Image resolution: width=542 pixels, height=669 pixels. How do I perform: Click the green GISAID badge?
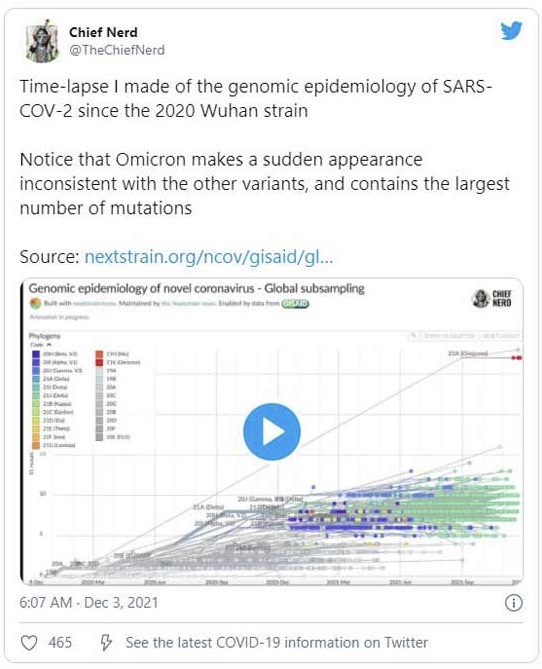pos(294,303)
